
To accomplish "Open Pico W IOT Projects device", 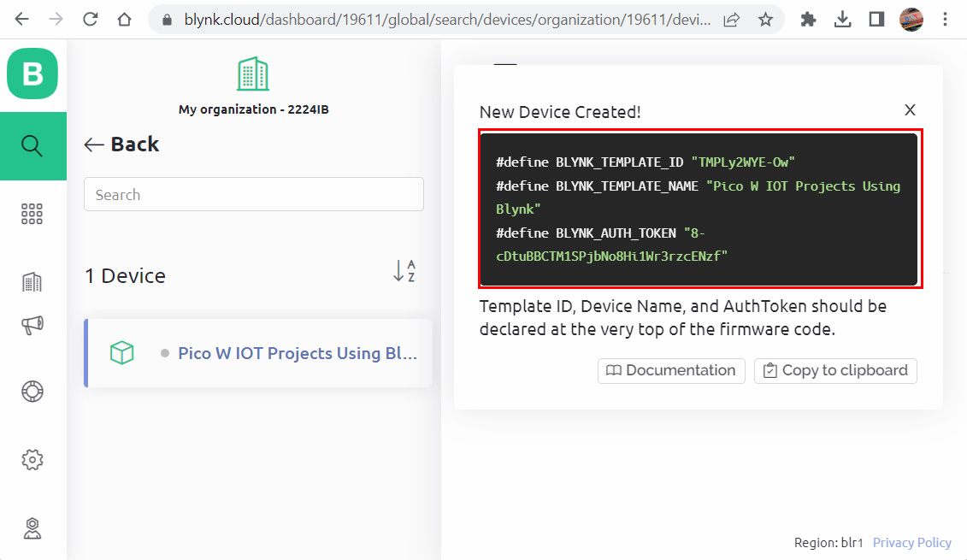I will click(x=258, y=353).
